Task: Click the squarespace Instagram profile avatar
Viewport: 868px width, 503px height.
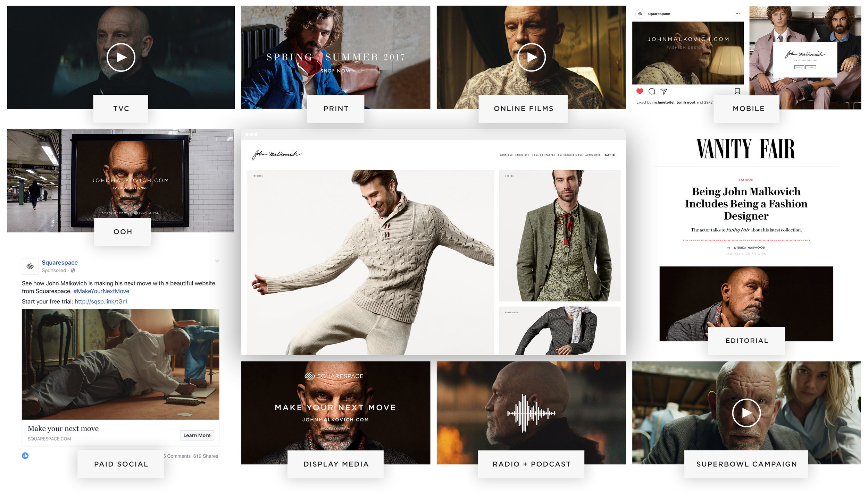Action: [640, 14]
